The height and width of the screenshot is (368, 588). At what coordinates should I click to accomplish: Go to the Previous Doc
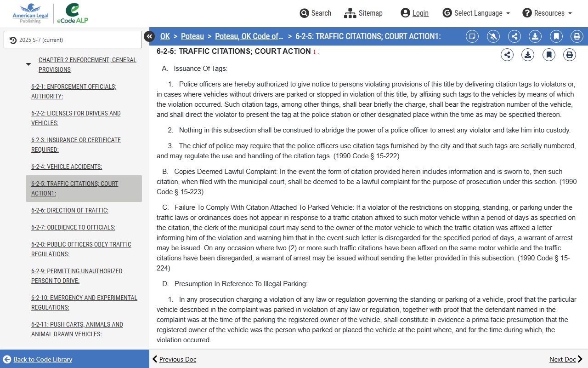174,359
